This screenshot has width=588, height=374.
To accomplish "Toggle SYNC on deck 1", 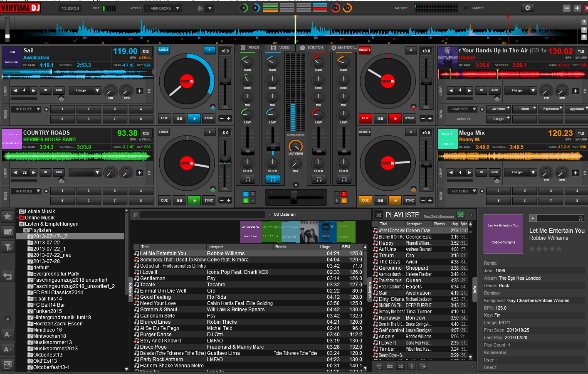I will click(209, 118).
